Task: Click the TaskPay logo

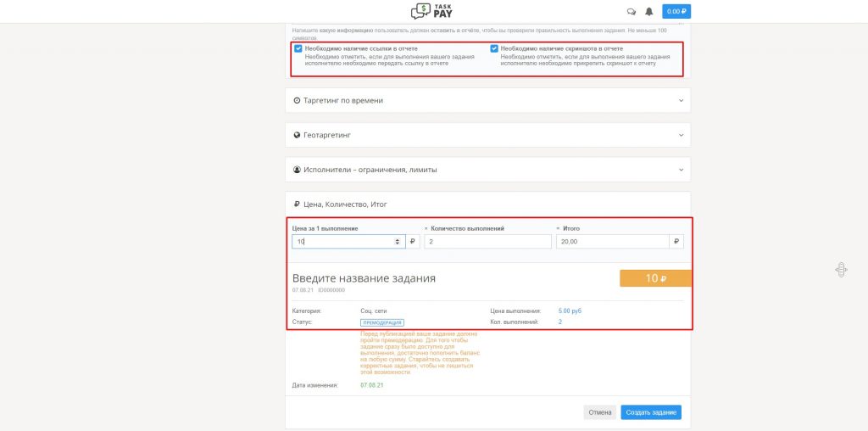Action: pos(433,11)
